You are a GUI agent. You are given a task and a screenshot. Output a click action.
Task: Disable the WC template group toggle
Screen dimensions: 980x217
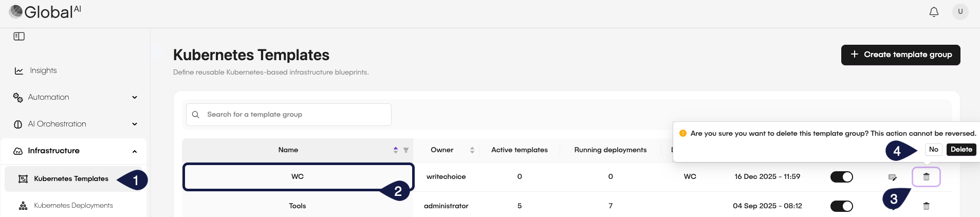(841, 177)
